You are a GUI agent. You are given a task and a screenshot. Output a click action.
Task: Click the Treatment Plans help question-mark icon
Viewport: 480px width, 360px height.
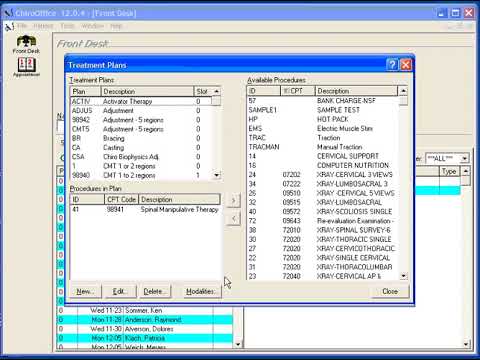click(x=392, y=65)
